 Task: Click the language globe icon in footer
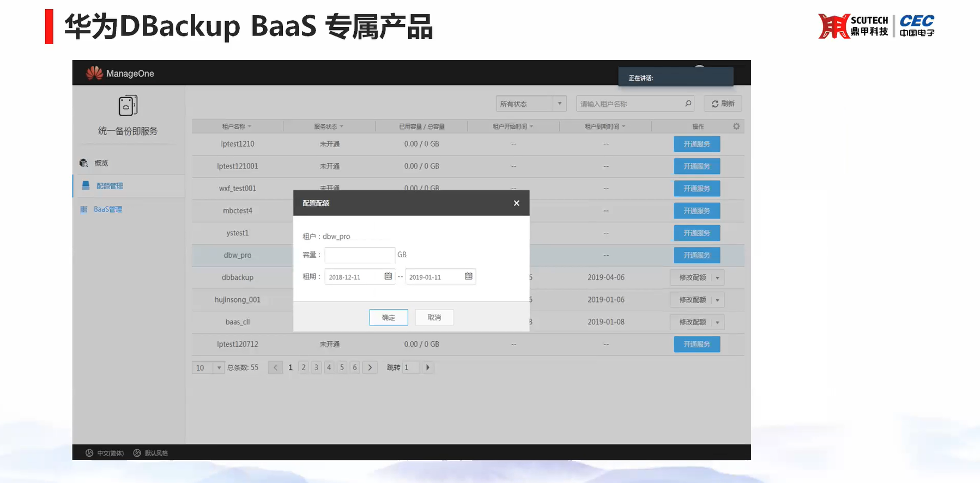point(89,453)
